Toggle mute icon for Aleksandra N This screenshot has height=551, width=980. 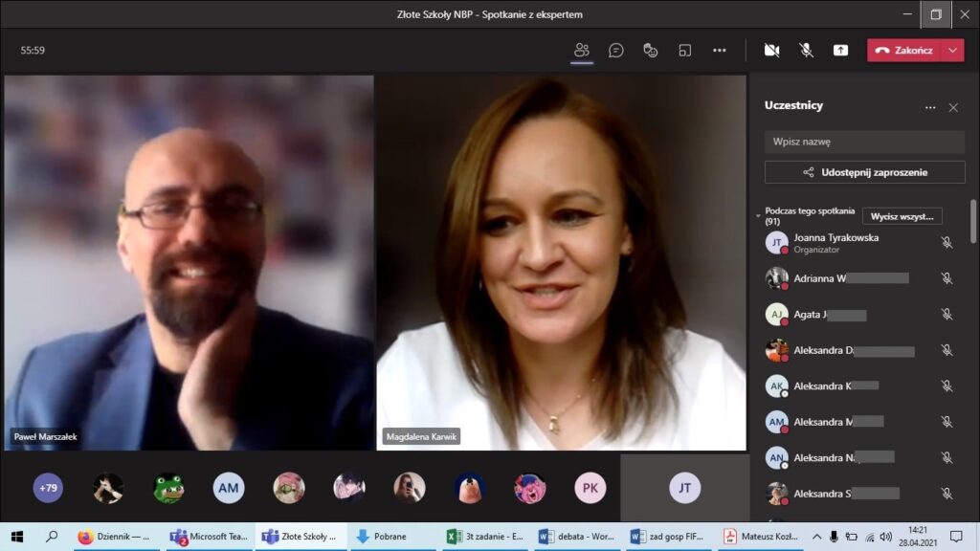point(947,458)
